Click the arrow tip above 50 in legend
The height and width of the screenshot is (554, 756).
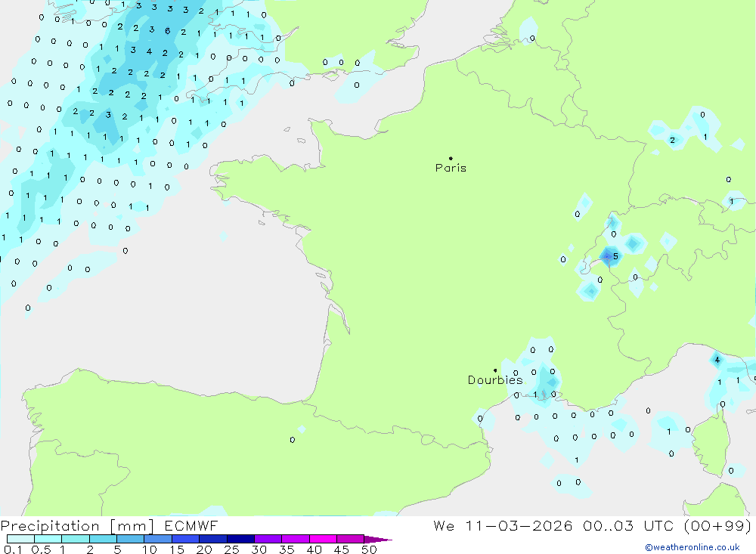pyautogui.click(x=379, y=539)
